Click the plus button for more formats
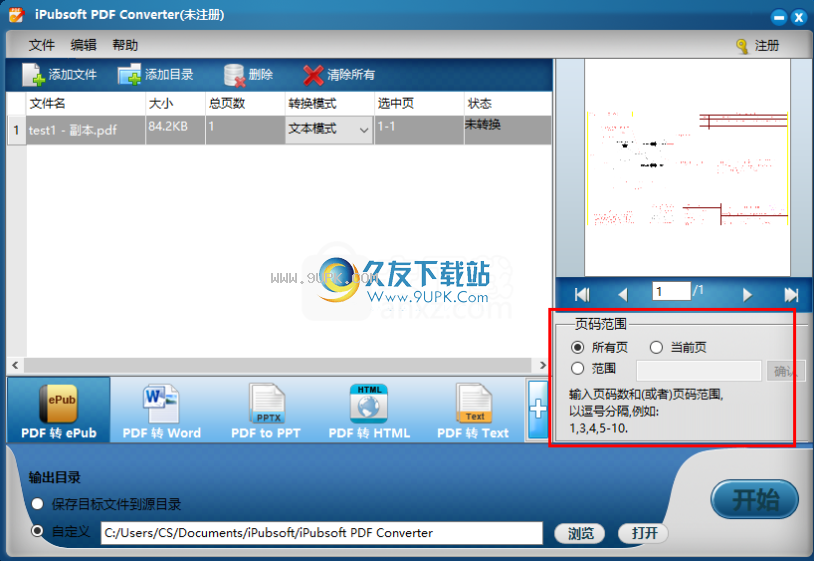The height and width of the screenshot is (561, 814). click(538, 409)
